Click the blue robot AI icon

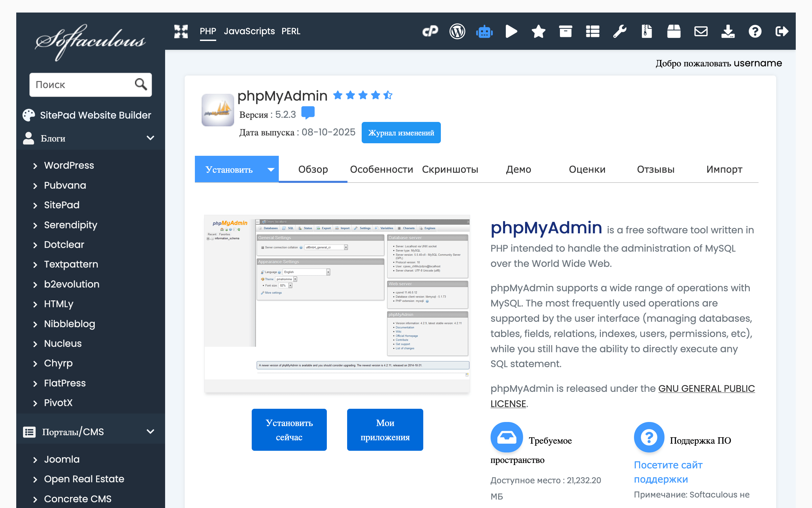click(x=484, y=32)
